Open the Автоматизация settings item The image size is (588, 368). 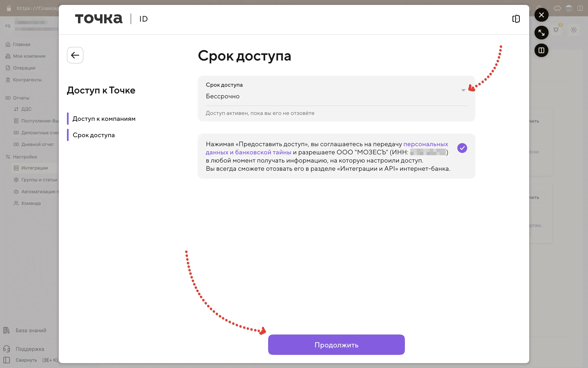coord(40,192)
